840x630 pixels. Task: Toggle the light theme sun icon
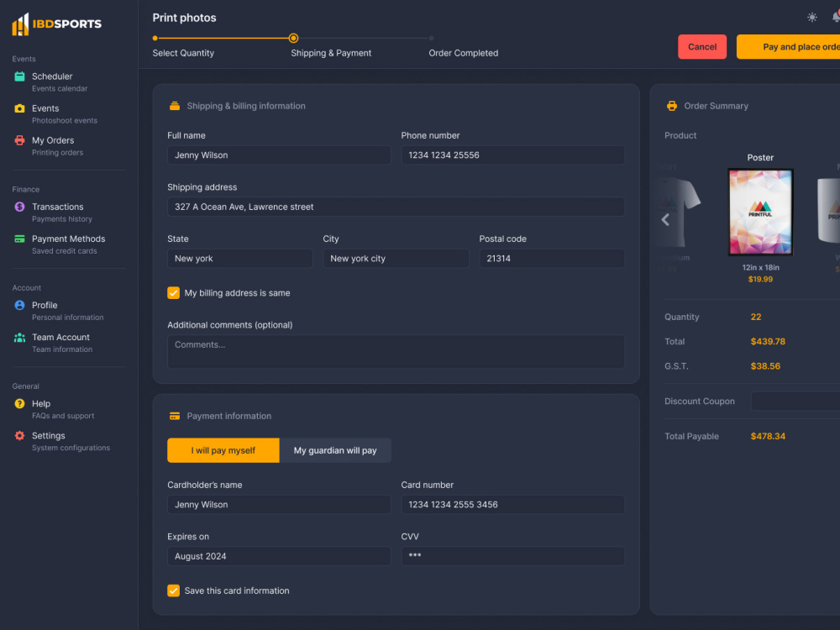[x=812, y=17]
